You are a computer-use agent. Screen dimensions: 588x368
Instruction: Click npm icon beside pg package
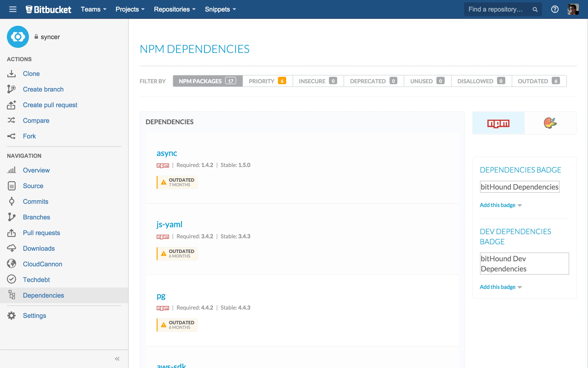(x=163, y=308)
